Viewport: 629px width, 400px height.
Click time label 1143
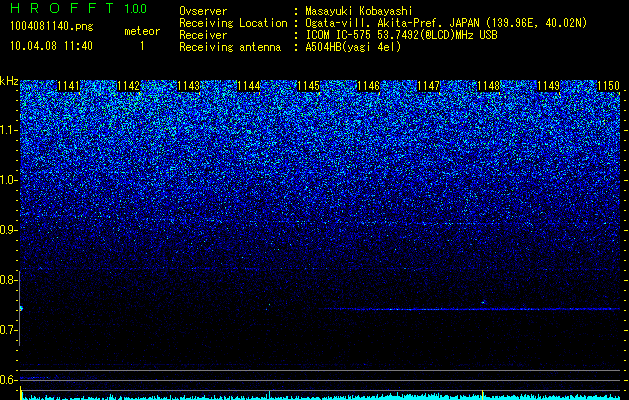coord(189,86)
